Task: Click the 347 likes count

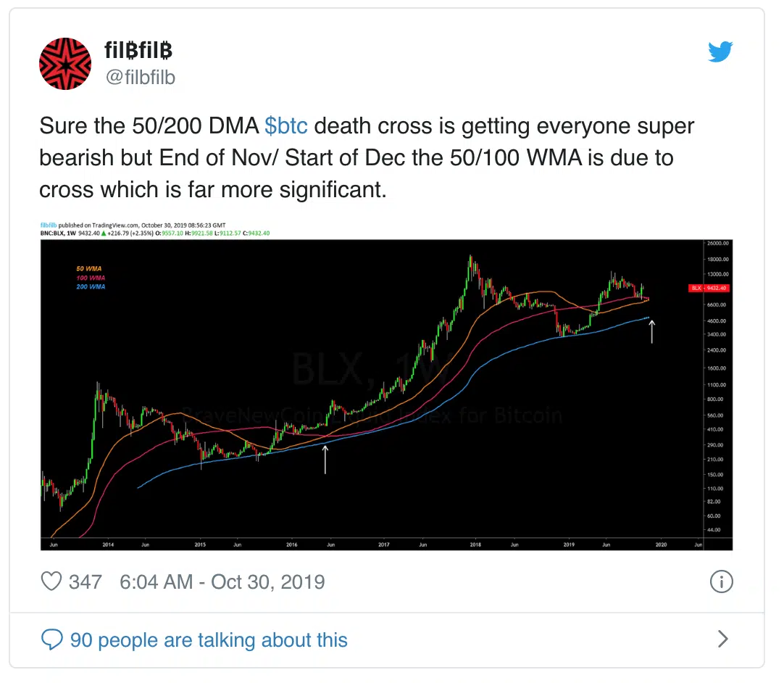Action: 85,582
